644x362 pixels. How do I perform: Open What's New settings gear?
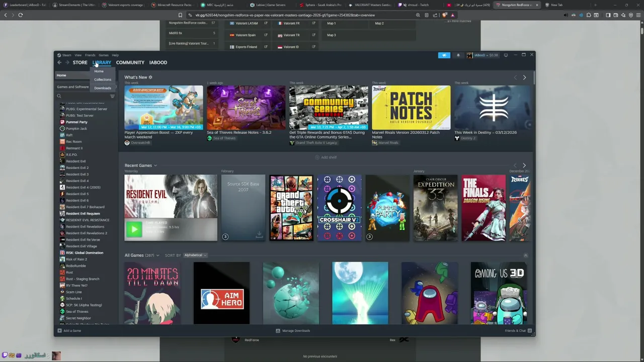pyautogui.click(x=150, y=77)
